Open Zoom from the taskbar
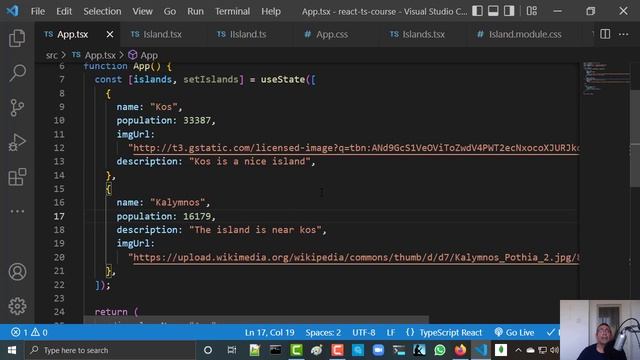The height and width of the screenshot is (360, 640). [378, 350]
